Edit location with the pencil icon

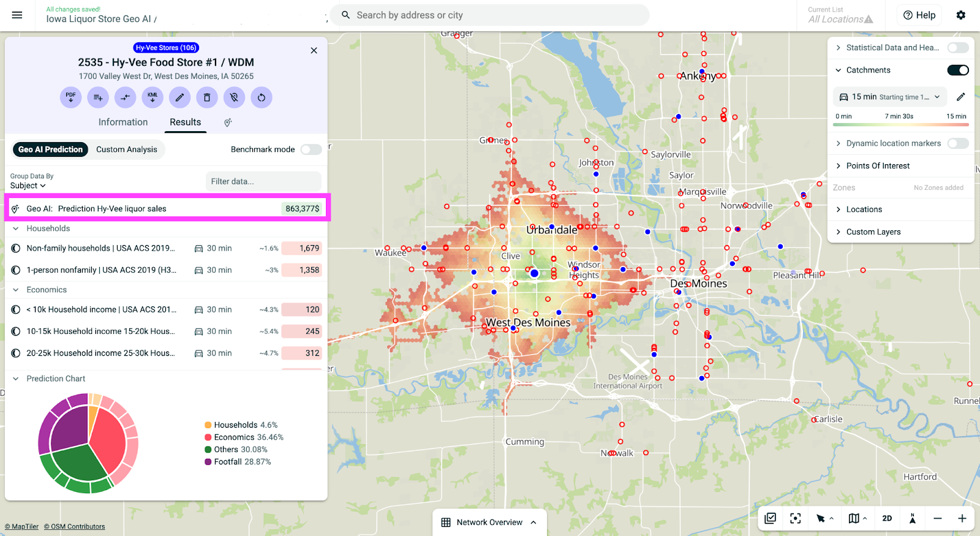click(179, 97)
